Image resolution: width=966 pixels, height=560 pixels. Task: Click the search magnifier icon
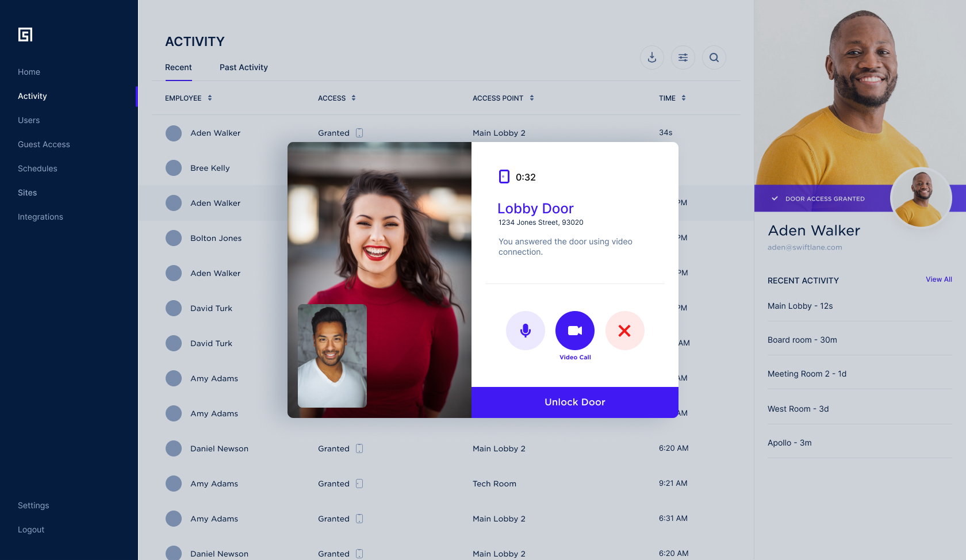coord(714,57)
